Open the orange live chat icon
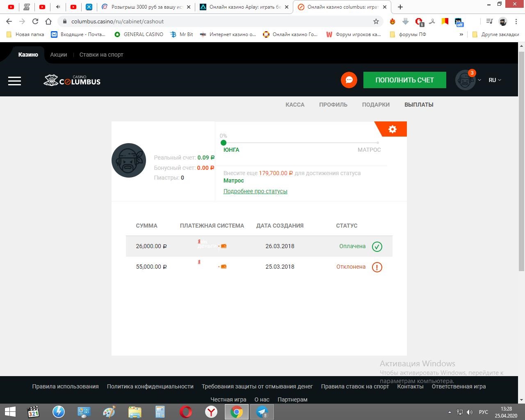525x420 pixels. [x=349, y=80]
